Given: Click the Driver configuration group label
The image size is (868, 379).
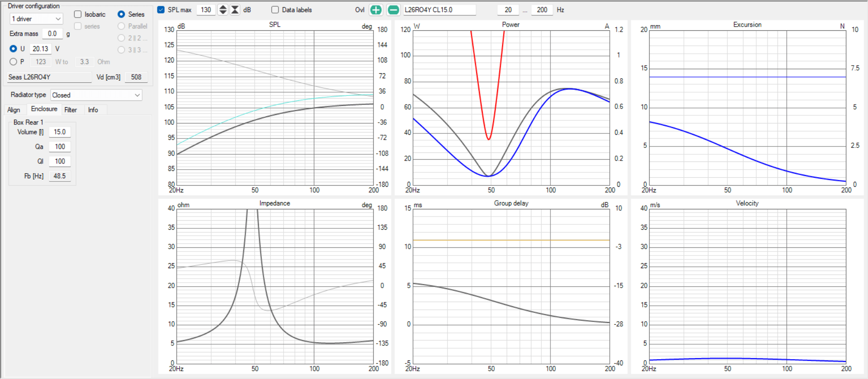Looking at the screenshot, I should point(33,6).
